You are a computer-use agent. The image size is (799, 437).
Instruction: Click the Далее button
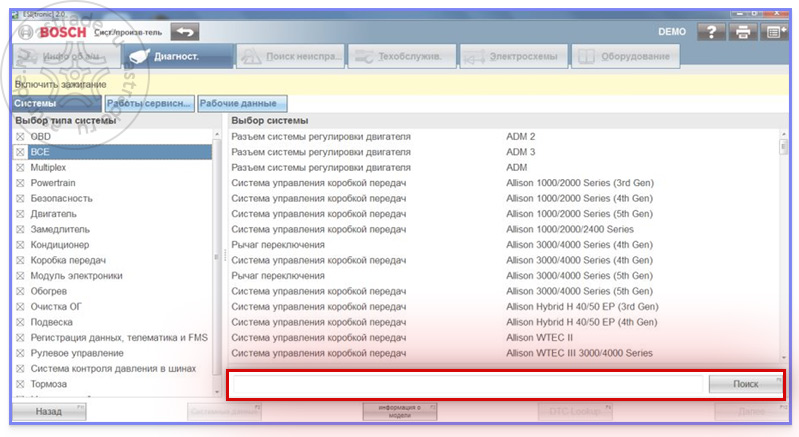pyautogui.click(x=751, y=412)
